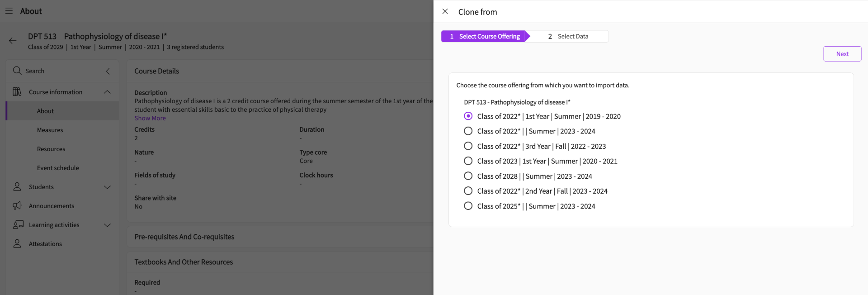868x295 pixels.
Task: Choose Class of 2022* 3rd Year Fall offering
Action: (x=468, y=146)
